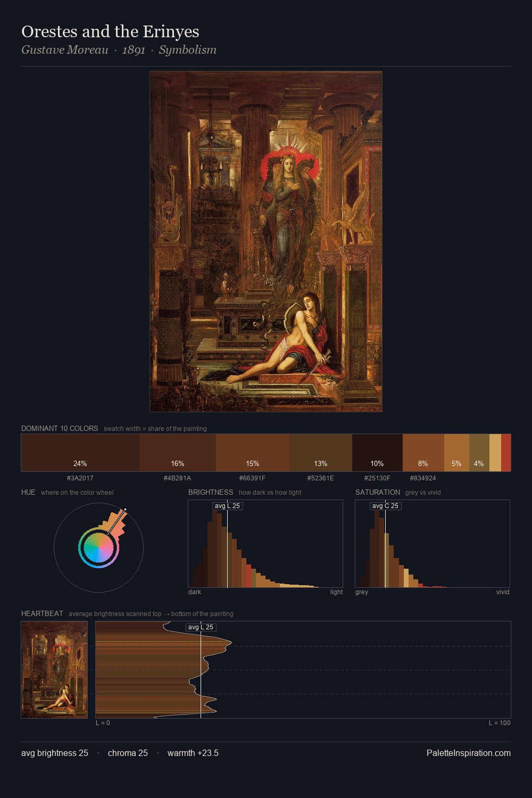Click the avg L 25 label in Heartbeat chart
The width and height of the screenshot is (532, 798).
[x=201, y=627]
